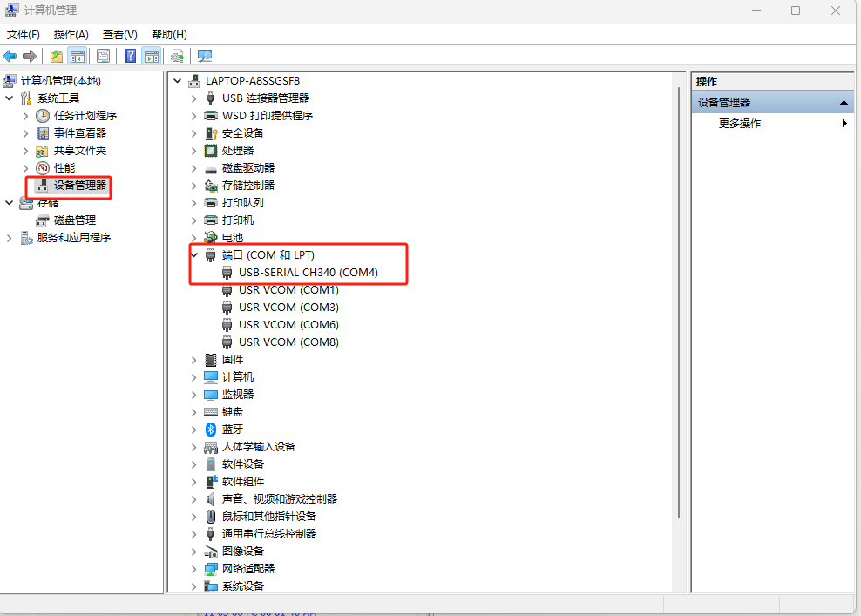Click the 处理器 chip icon
This screenshot has height=616, width=861.
[211, 151]
